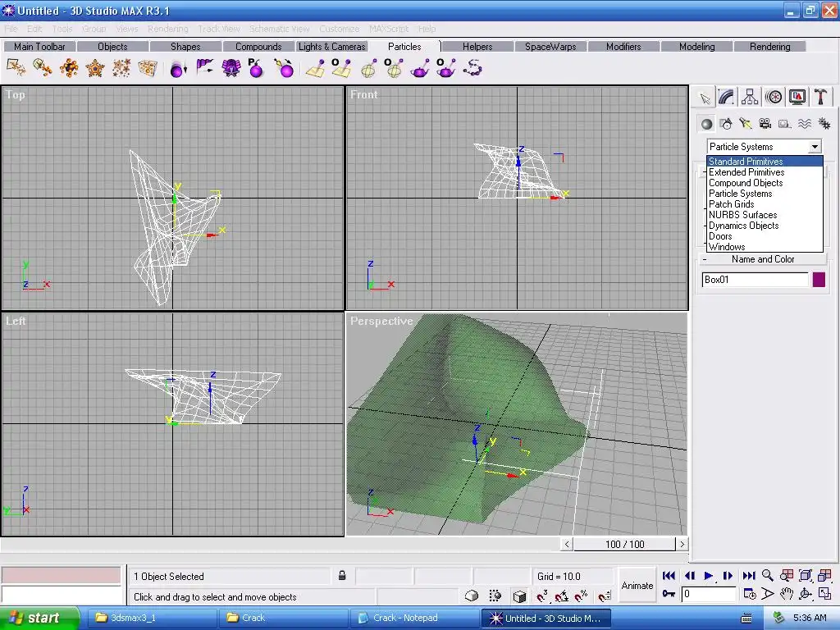The height and width of the screenshot is (630, 840).
Task: Click the Path Follow chain icon
Action: (472, 68)
